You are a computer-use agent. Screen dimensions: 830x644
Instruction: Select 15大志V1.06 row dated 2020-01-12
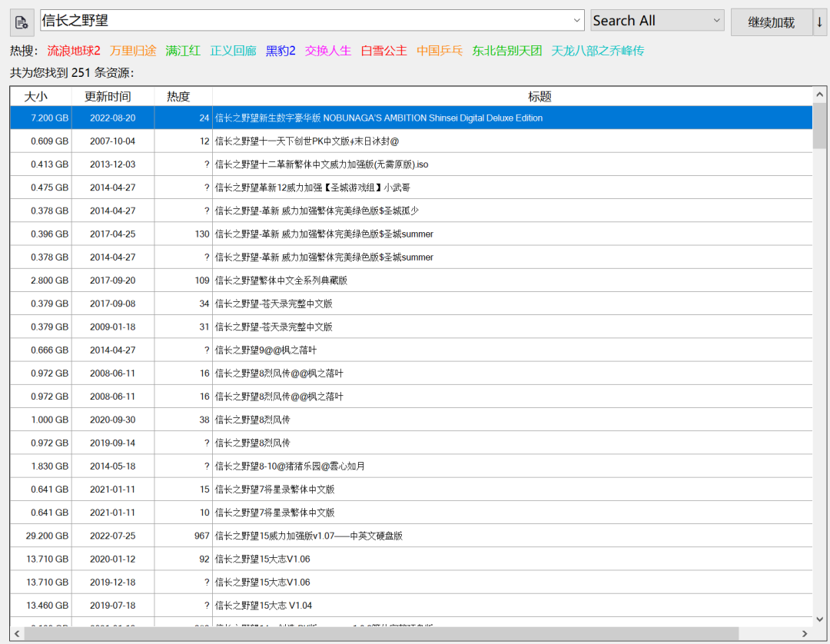[x=411, y=559]
